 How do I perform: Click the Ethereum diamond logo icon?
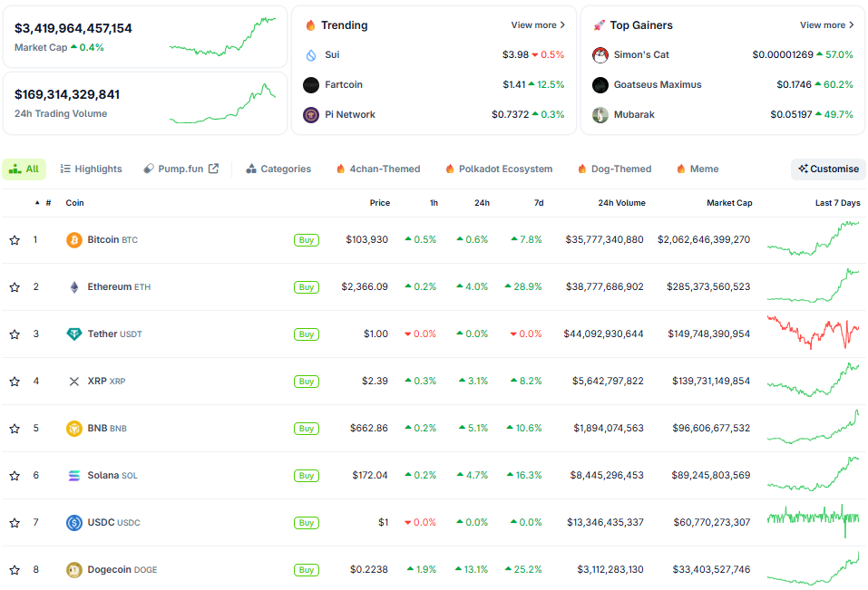point(74,287)
